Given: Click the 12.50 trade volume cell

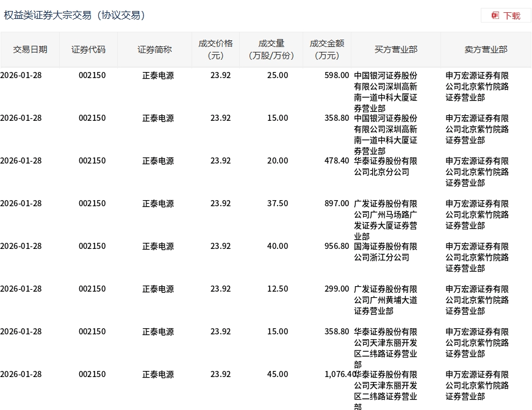Looking at the screenshot, I should click(x=278, y=289).
